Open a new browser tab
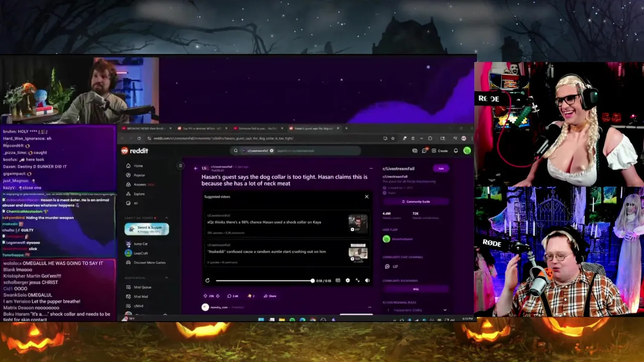 tap(346, 128)
